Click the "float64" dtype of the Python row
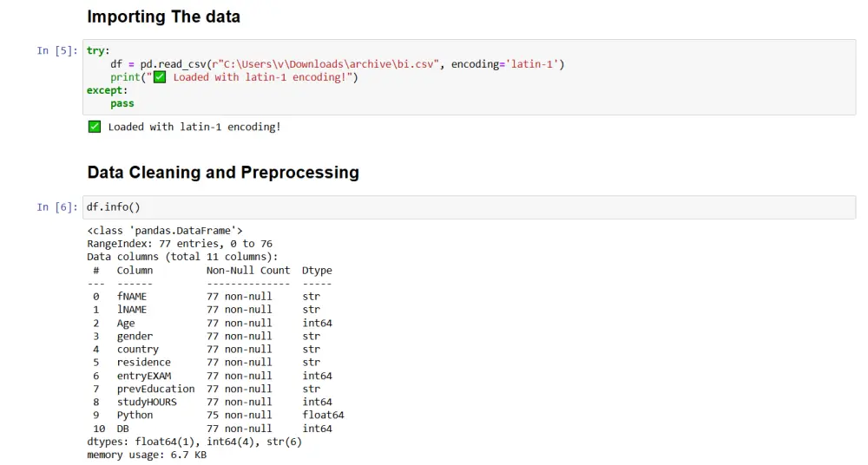The image size is (868, 465). click(323, 415)
